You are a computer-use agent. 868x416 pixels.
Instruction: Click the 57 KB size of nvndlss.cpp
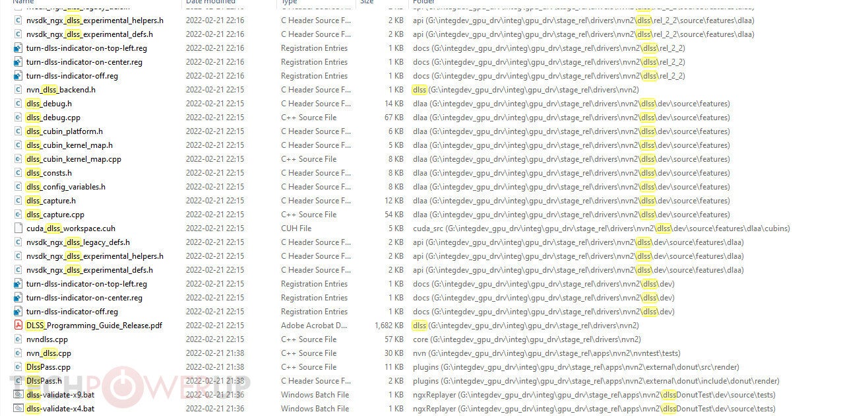[394, 339]
